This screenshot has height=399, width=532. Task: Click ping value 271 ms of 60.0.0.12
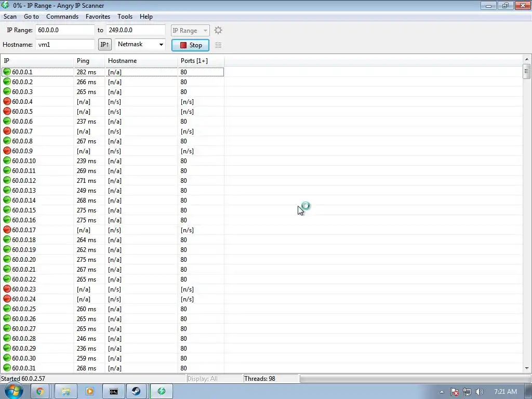pos(86,180)
